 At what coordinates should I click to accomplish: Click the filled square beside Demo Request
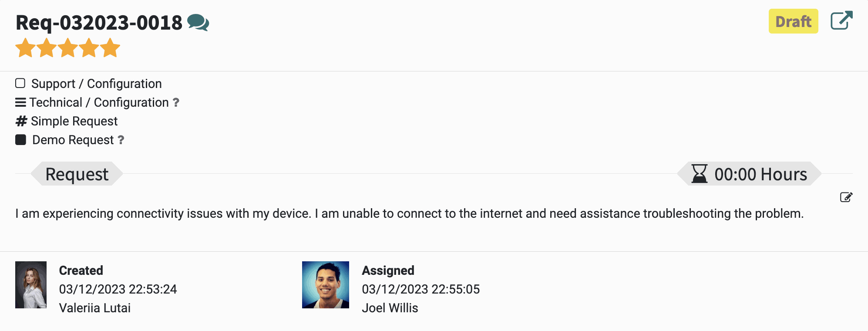(x=20, y=140)
